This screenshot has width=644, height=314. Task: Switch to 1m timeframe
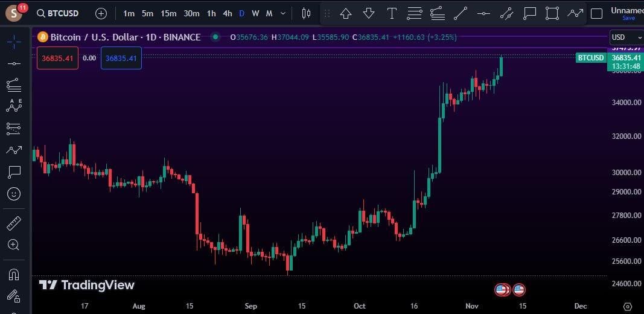coord(129,13)
